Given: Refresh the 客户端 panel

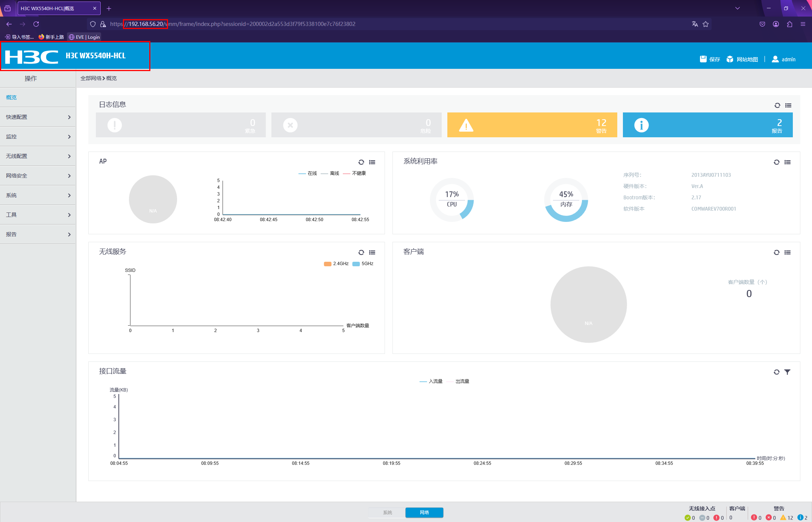Looking at the screenshot, I should [777, 252].
